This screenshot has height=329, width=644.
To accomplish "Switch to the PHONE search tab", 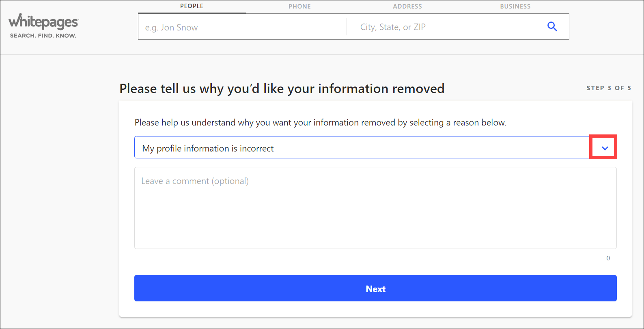I will click(x=300, y=6).
